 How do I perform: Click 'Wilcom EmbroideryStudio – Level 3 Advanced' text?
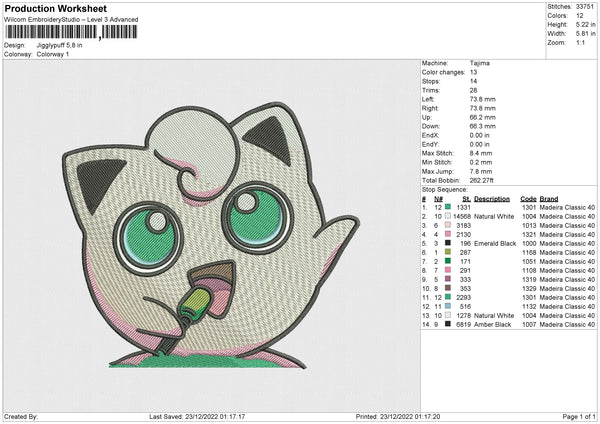coord(71,20)
